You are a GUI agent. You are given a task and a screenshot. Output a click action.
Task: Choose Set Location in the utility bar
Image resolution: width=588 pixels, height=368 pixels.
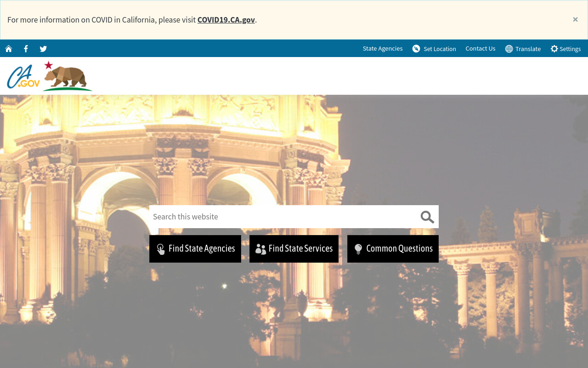[434, 49]
